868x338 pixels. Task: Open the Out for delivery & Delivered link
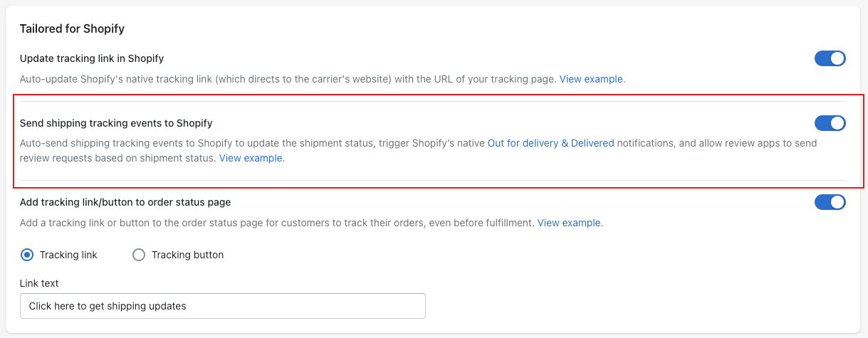tap(550, 143)
